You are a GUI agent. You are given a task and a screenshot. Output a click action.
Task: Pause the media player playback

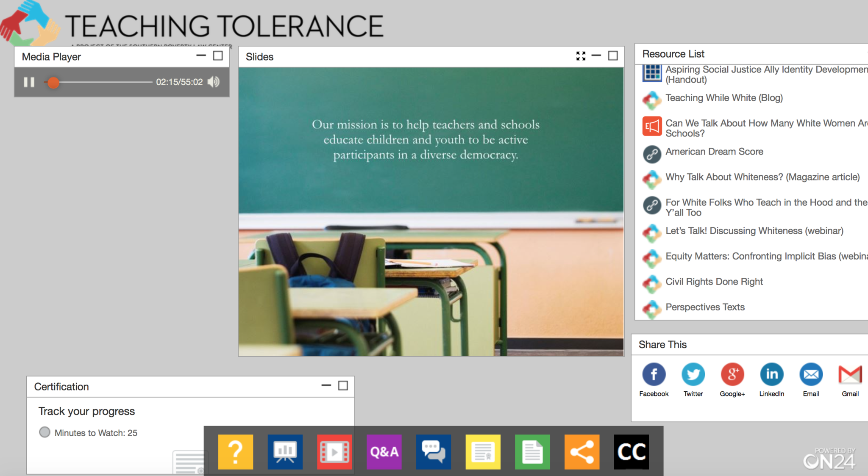point(29,82)
